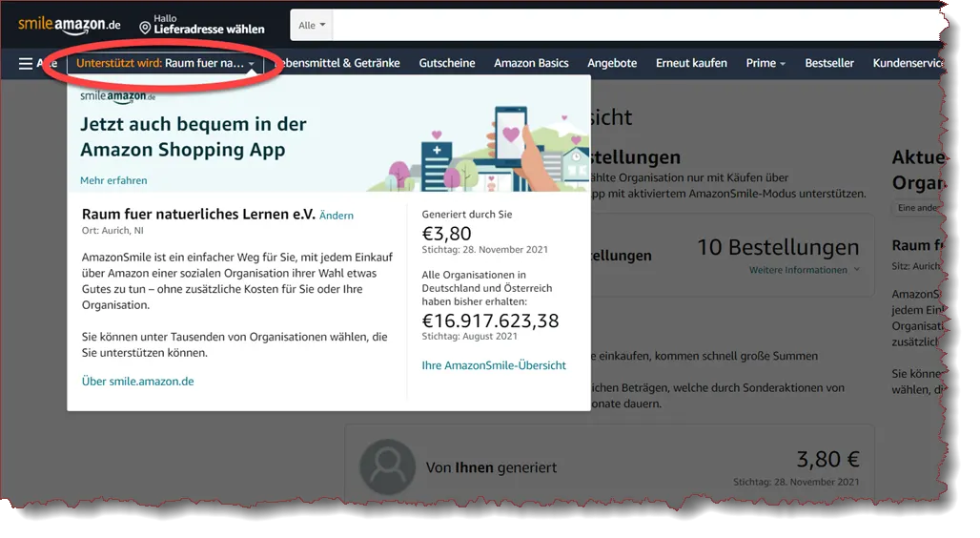The height and width of the screenshot is (538, 980).
Task: Click the grey user avatar icon
Action: click(x=387, y=466)
